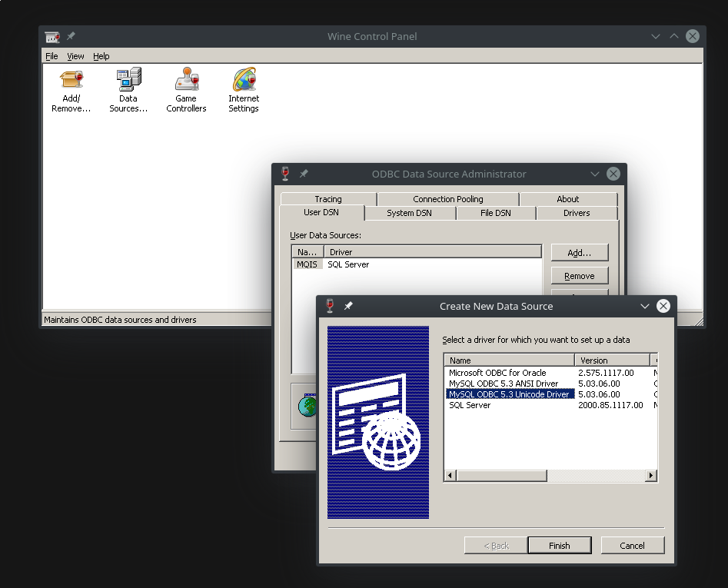
Task: Select the User DSN tab
Action: 321,212
